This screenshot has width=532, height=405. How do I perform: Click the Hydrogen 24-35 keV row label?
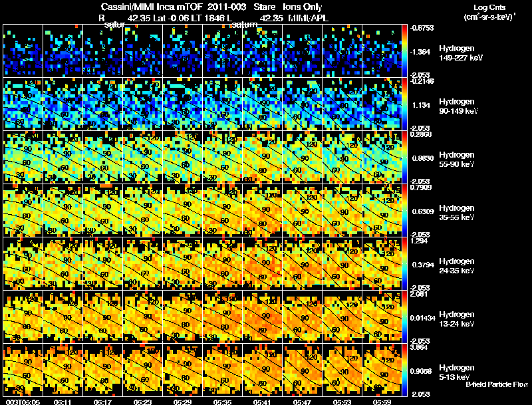[x=457, y=266]
